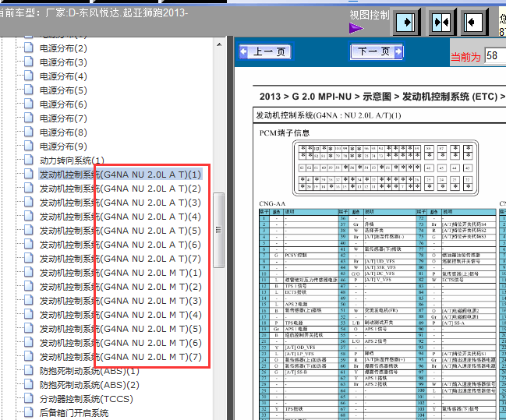
Task: Click the tree scrollbar up arrow
Action: pos(219,44)
